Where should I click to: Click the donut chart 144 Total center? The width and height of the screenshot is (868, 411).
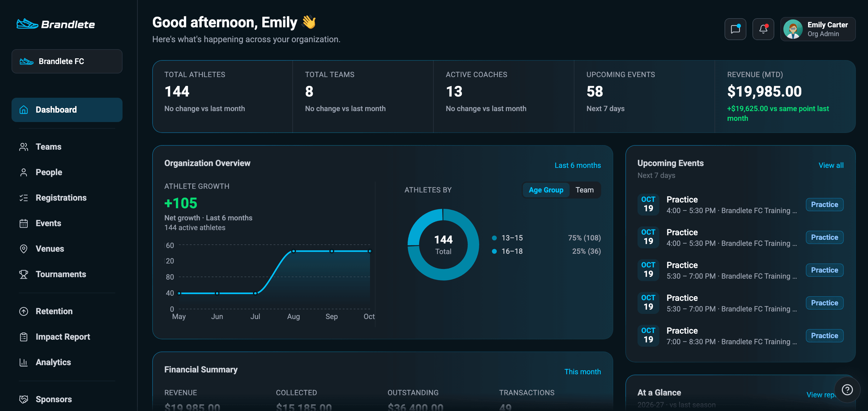coord(443,245)
